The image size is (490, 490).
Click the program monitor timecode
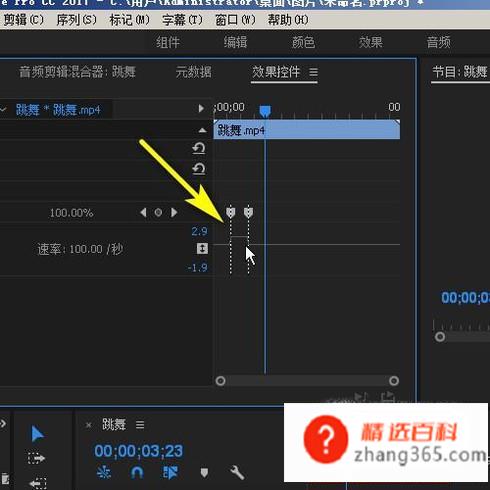coord(465,298)
